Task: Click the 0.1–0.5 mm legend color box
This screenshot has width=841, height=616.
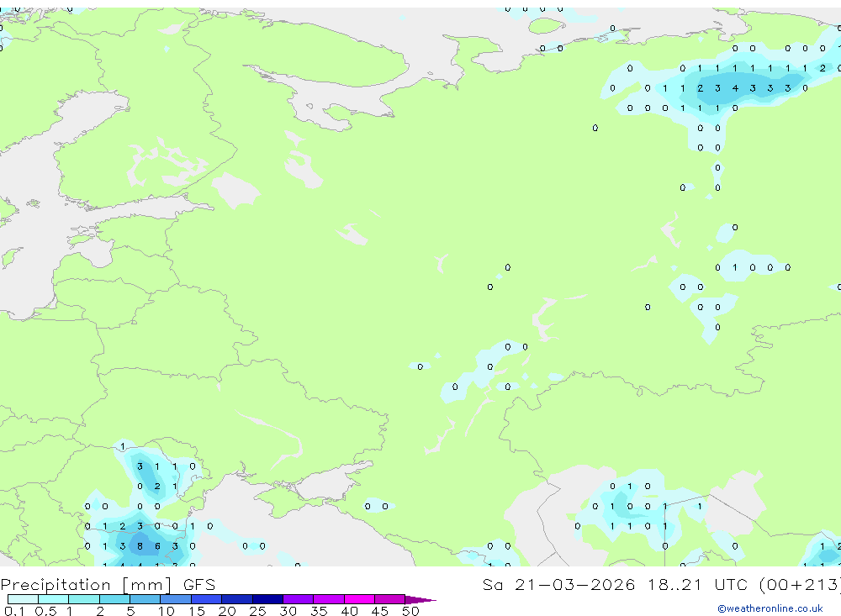Action: click(23, 599)
